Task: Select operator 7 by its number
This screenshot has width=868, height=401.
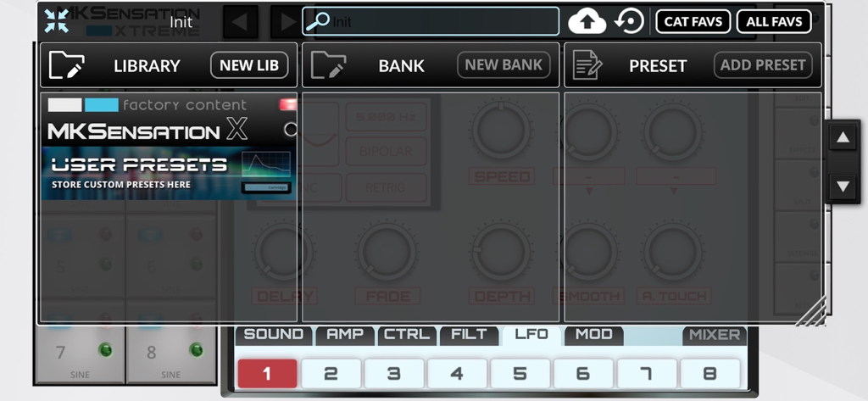Action: coord(60,353)
